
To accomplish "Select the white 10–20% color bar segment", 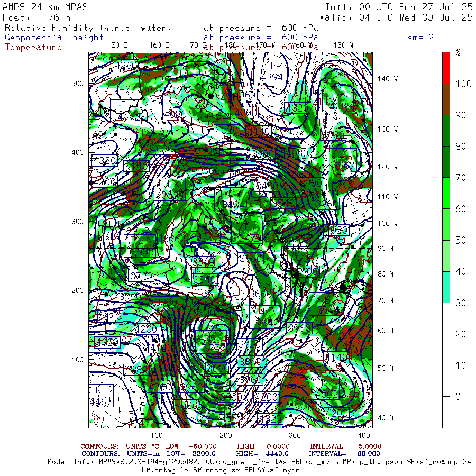I will (446, 350).
